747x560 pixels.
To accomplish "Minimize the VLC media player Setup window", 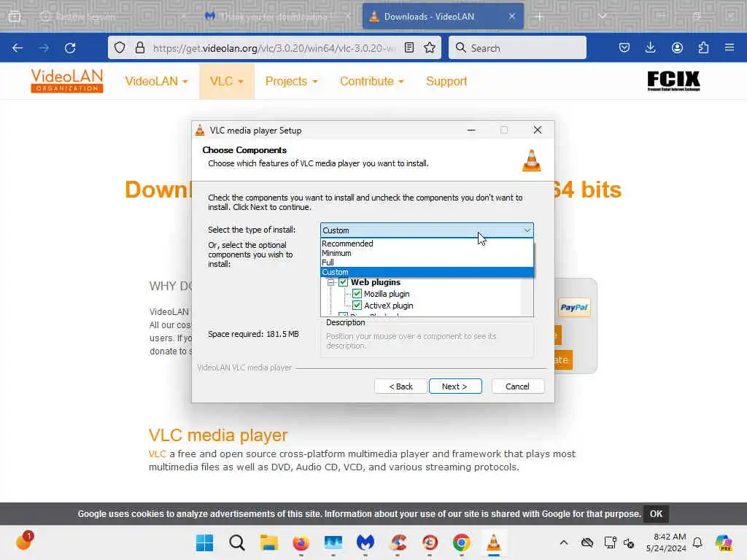I will pyautogui.click(x=471, y=130).
